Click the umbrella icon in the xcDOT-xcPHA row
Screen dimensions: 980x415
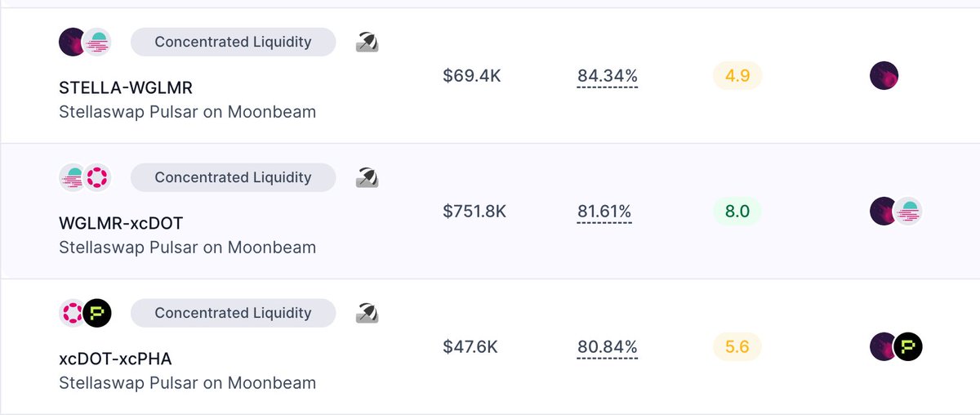(x=367, y=314)
